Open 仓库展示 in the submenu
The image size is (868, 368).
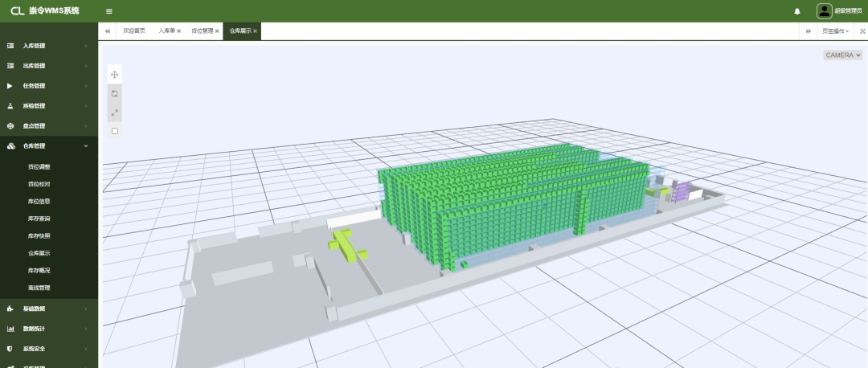click(x=39, y=253)
